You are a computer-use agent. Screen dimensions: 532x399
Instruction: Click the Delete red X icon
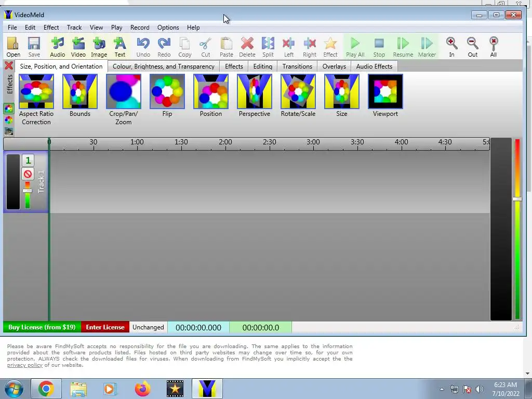pyautogui.click(x=247, y=47)
